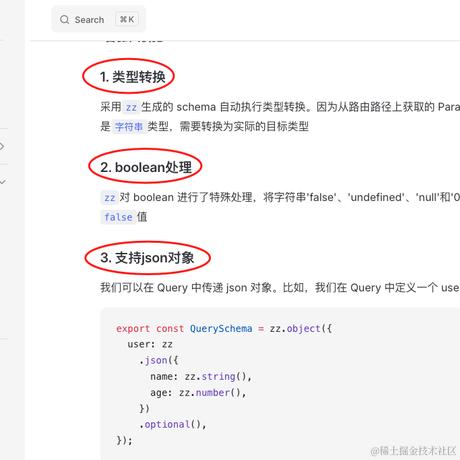This screenshot has width=460, height=460.
Task: Click the ⌘K shortcut badge
Action: coord(127,20)
